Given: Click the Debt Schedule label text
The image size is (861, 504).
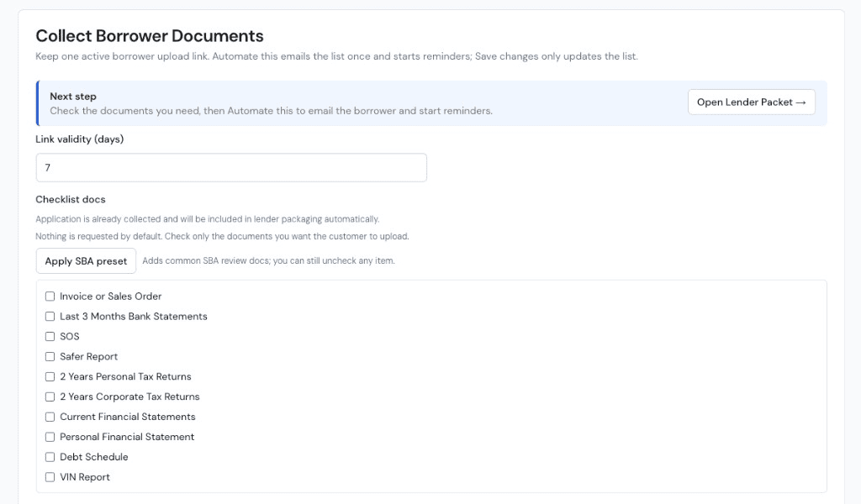Looking at the screenshot, I should 94,457.
